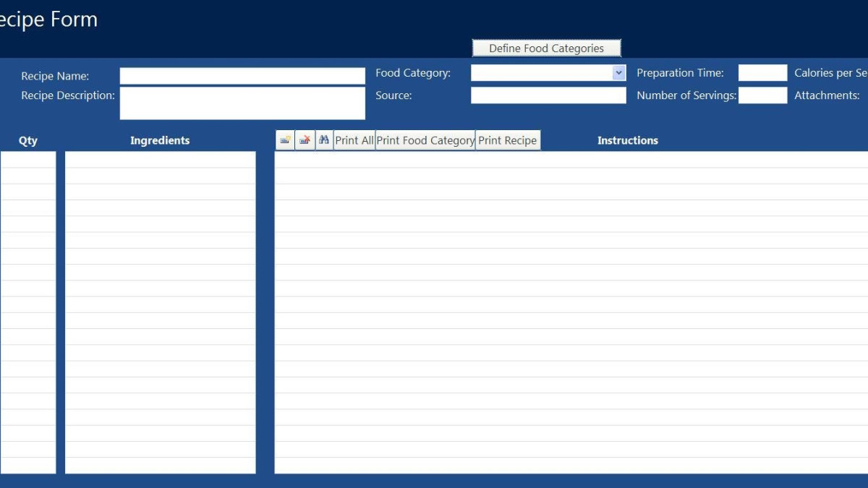
Task: Click the Qty column header
Action: (x=27, y=140)
